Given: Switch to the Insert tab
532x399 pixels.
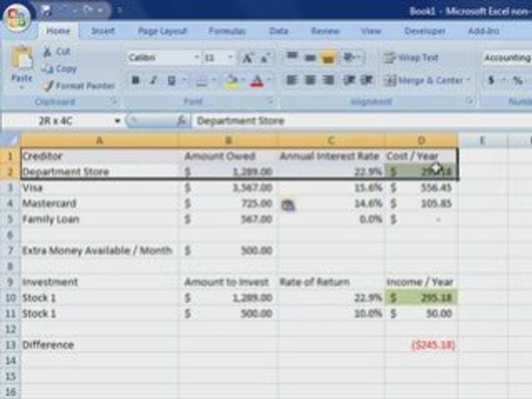Looking at the screenshot, I should [x=103, y=31].
